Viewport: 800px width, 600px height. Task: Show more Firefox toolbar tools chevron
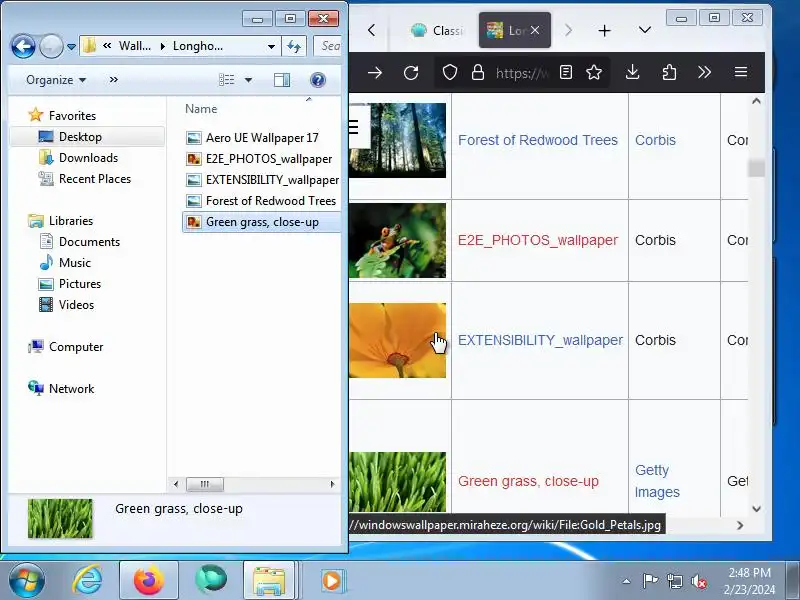tap(705, 72)
